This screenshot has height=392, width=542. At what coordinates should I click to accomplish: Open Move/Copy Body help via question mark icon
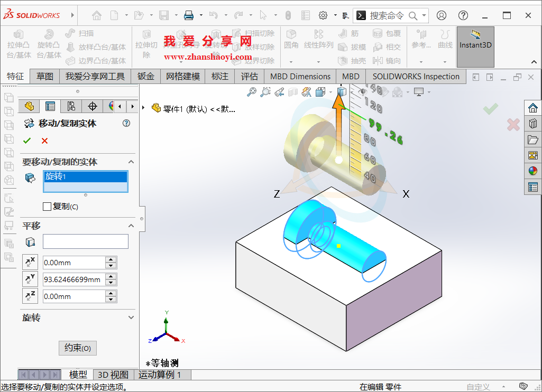126,123
